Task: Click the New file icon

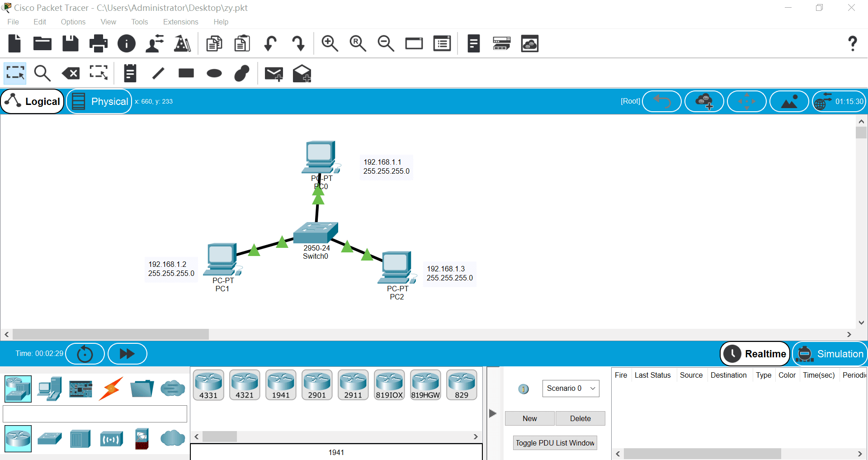Action: point(15,44)
